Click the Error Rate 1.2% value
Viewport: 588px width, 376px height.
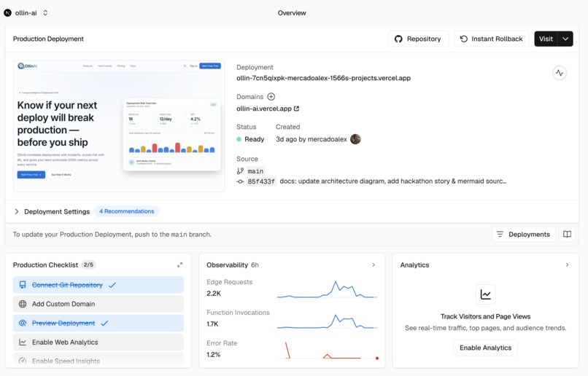pyautogui.click(x=213, y=355)
